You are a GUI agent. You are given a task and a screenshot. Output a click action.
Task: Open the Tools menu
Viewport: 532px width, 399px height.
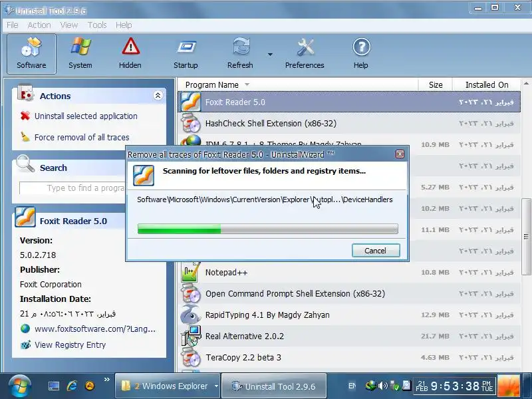(x=97, y=25)
